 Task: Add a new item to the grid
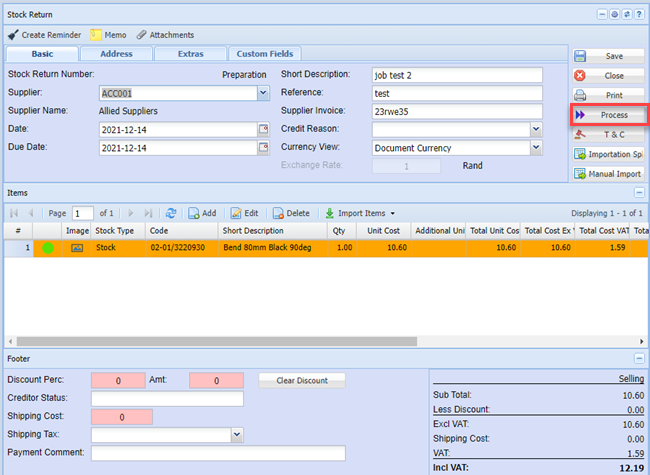point(202,213)
